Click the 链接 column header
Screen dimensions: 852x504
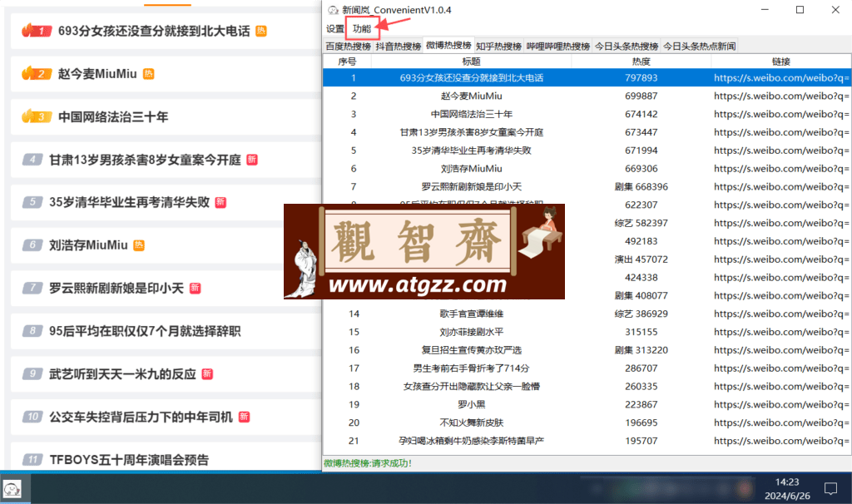[x=780, y=62]
